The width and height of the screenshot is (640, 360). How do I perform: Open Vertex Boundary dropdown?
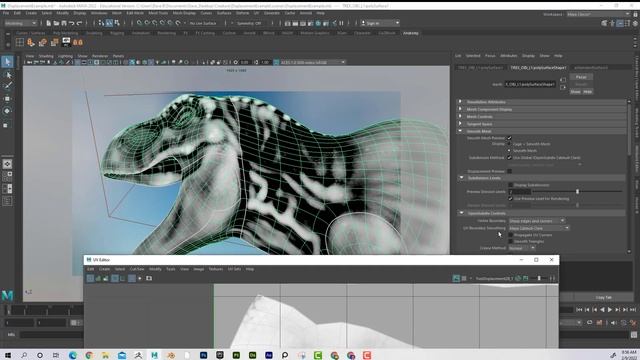click(537, 221)
